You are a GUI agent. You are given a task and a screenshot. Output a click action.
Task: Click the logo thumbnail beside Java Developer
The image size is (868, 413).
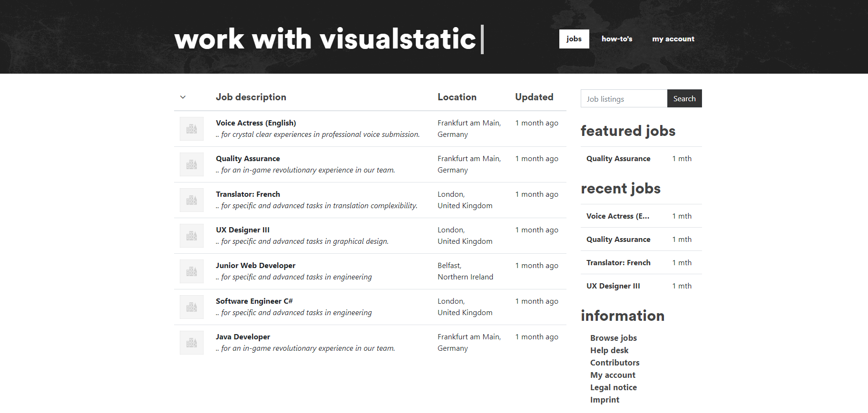pyautogui.click(x=192, y=343)
